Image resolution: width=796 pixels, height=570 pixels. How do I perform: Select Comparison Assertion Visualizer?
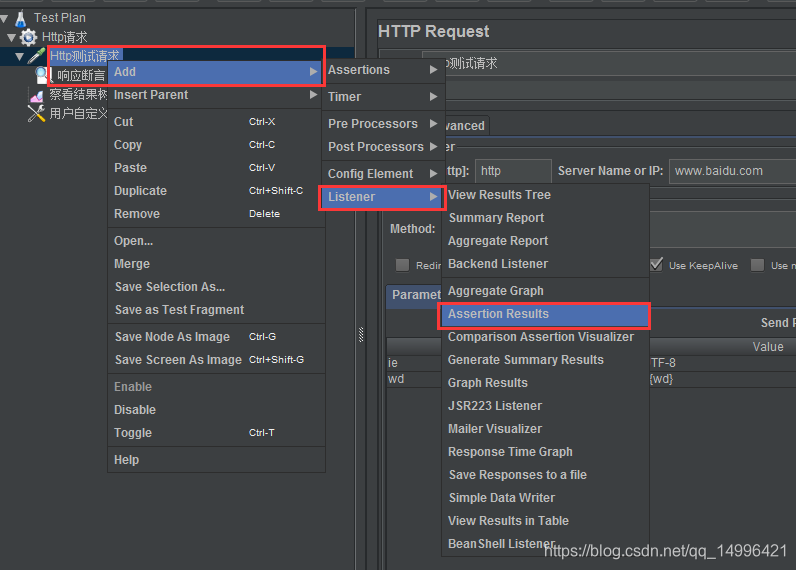(546, 337)
